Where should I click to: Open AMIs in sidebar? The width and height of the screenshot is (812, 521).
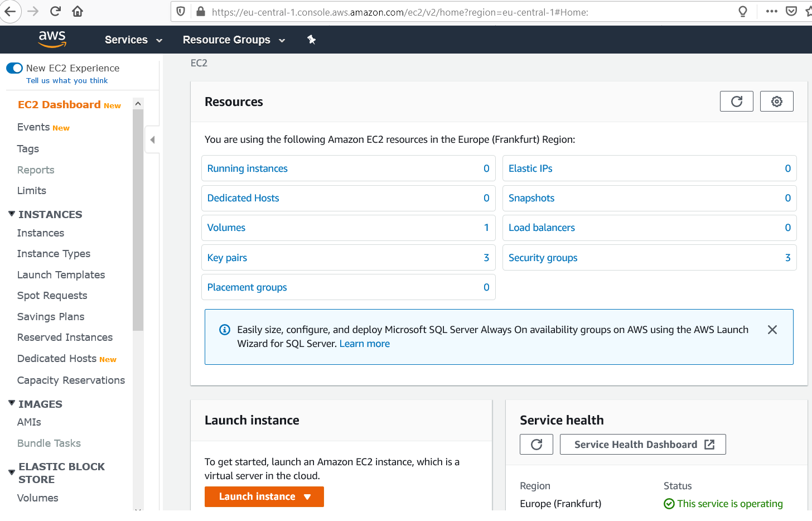pyautogui.click(x=29, y=422)
